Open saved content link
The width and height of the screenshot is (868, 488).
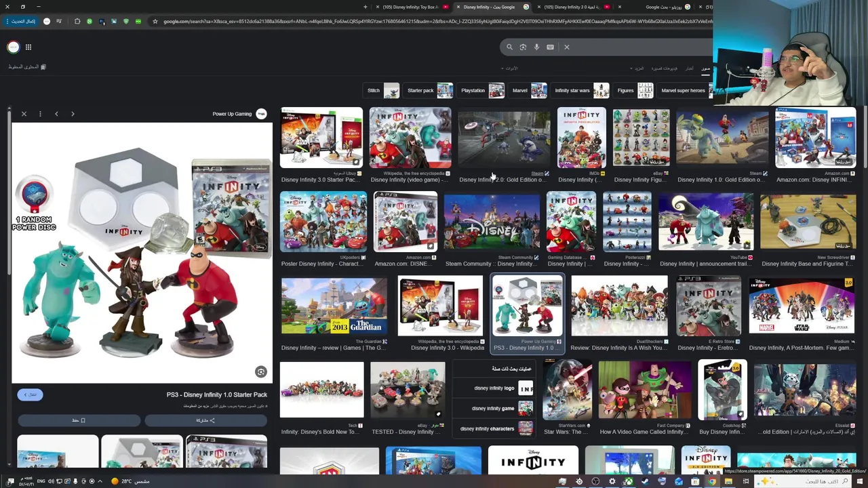[x=27, y=66]
